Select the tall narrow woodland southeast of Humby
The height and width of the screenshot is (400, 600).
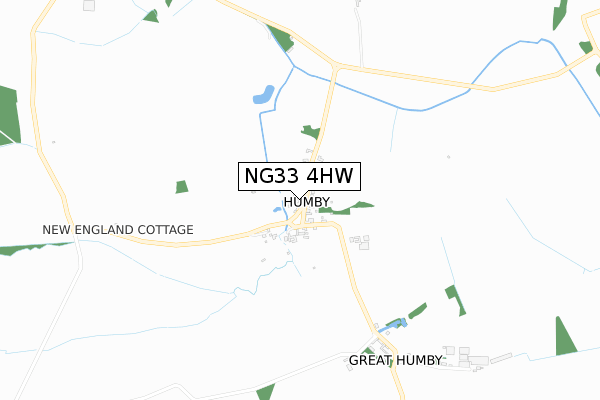[x=455, y=300]
